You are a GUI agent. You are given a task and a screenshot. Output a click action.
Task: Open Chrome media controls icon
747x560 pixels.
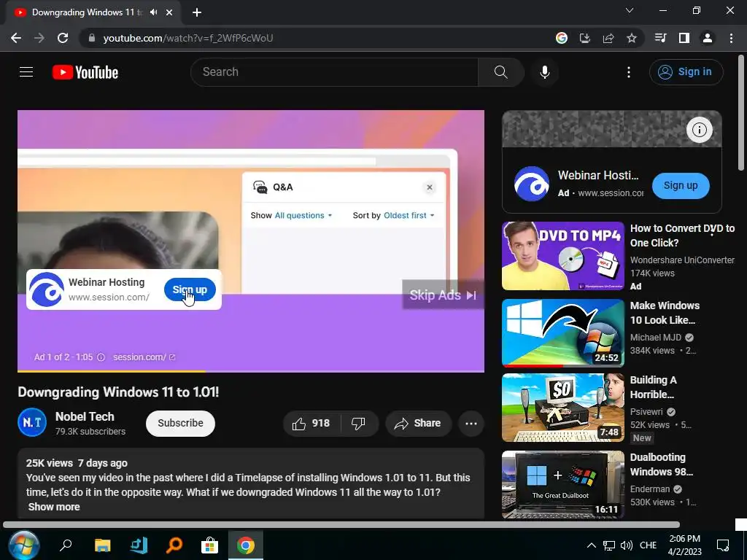coord(660,38)
